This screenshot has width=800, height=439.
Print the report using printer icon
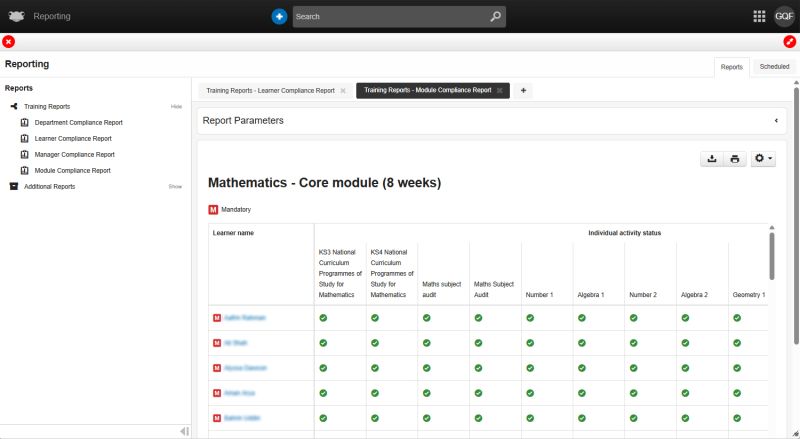(734, 159)
